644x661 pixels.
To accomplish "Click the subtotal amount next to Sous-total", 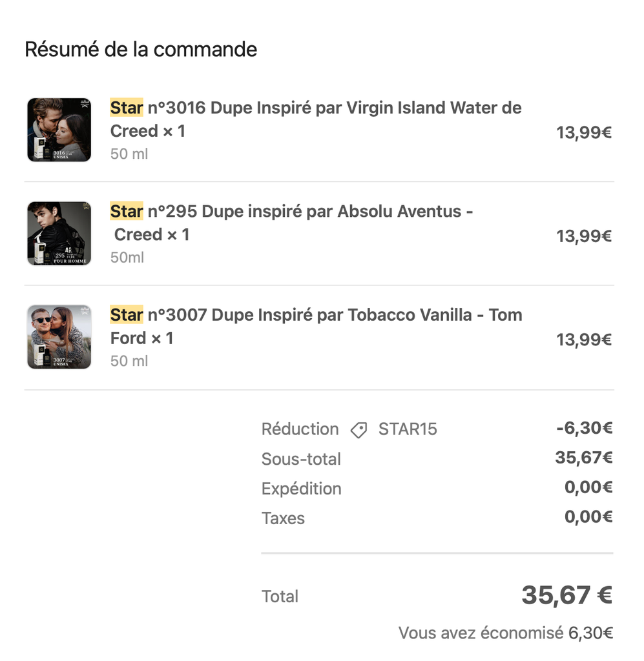I will pyautogui.click(x=584, y=458).
